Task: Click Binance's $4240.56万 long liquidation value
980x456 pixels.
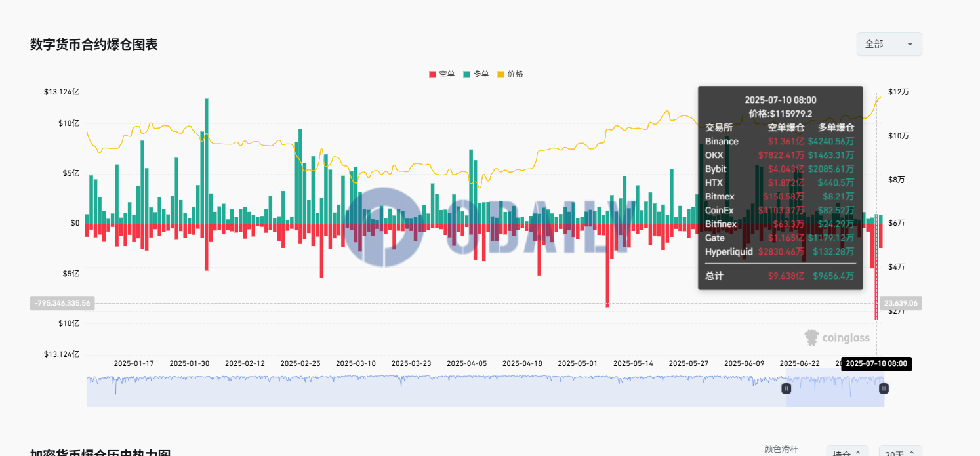Action: pyautogui.click(x=831, y=141)
